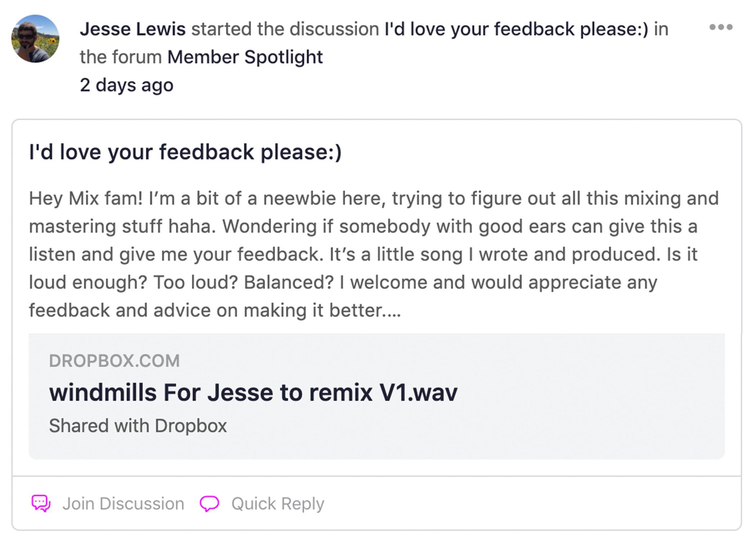Screen dimensions: 756x540
Task: Open the windmills For Jesse to remix V1.wav link
Action: (253, 392)
